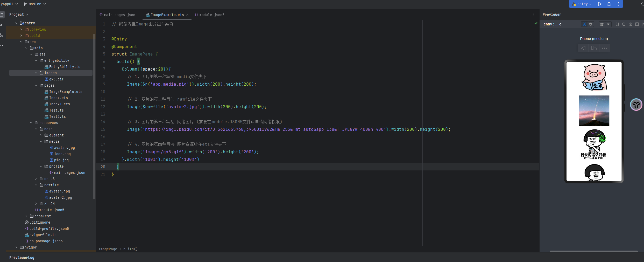Click the editor tabs more-options menu
This screenshot has width=644, height=262.
[x=534, y=15]
